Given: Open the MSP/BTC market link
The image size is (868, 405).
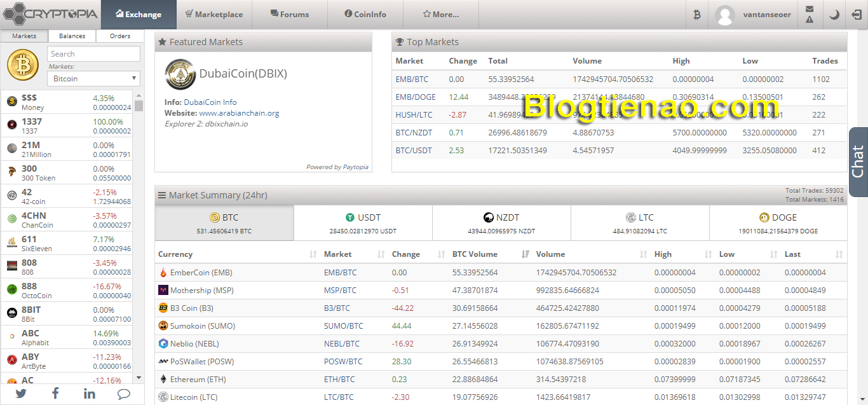Looking at the screenshot, I should point(340,291).
